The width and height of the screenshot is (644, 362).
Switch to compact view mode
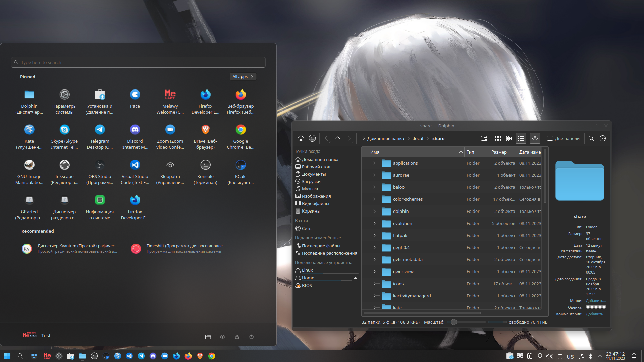[x=509, y=138]
